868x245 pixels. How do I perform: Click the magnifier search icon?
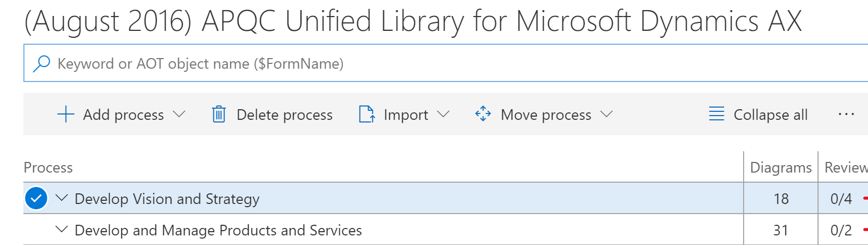(41, 63)
